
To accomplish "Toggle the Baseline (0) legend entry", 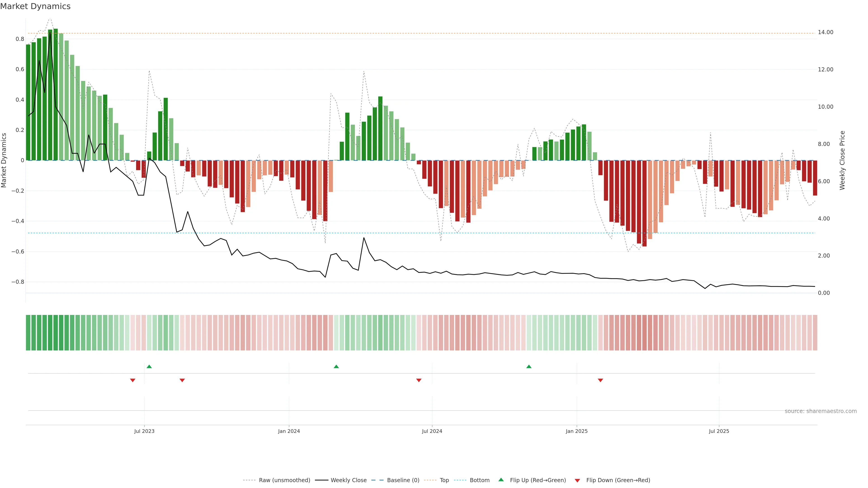I will tap(403, 480).
